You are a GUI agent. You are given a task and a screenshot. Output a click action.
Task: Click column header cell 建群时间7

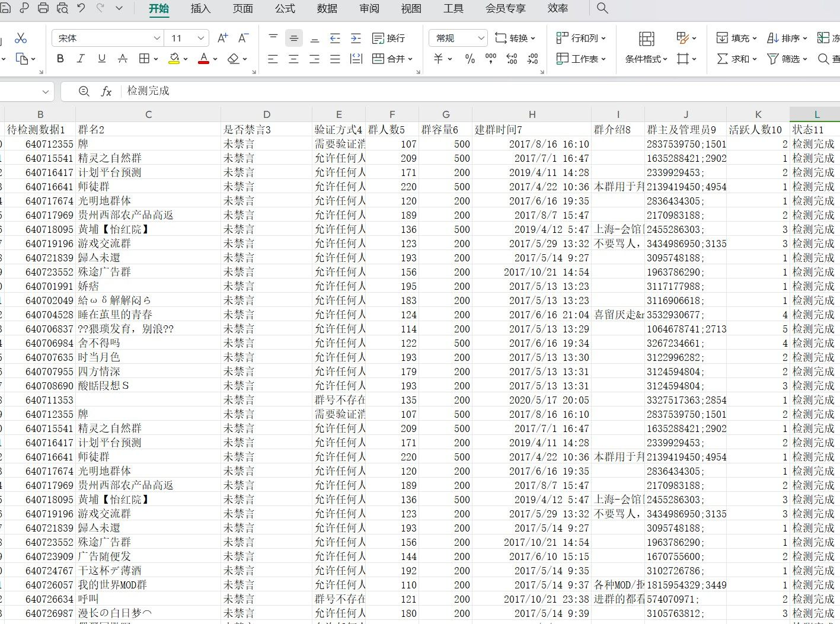532,130
